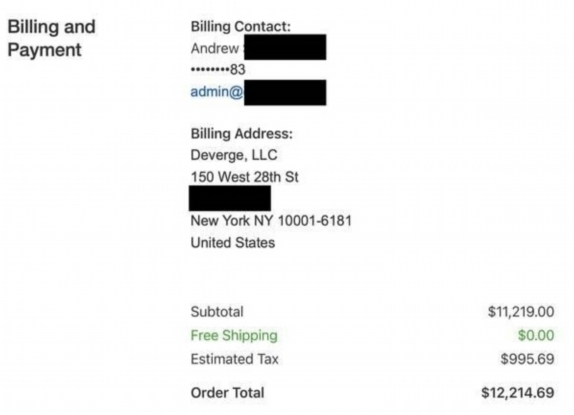
Task: Select the $995.69 tax amount
Action: point(528,359)
